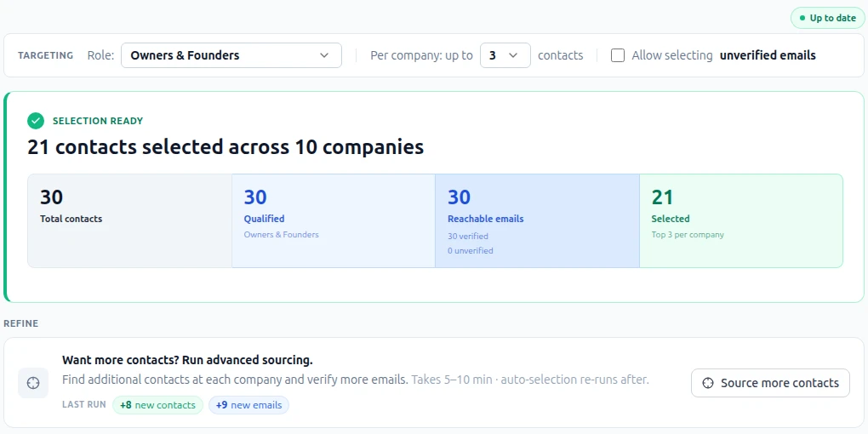Click the REFINE section label
The height and width of the screenshot is (434, 868).
coord(21,323)
